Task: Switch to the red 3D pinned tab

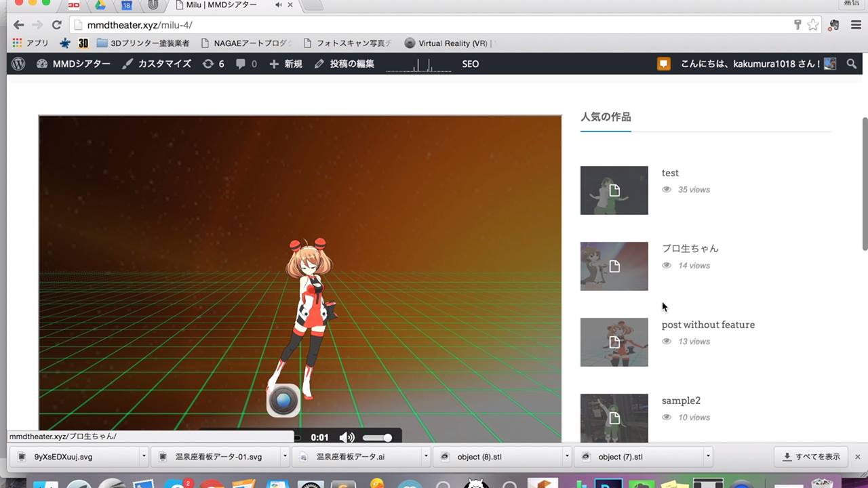Action: tap(73, 5)
